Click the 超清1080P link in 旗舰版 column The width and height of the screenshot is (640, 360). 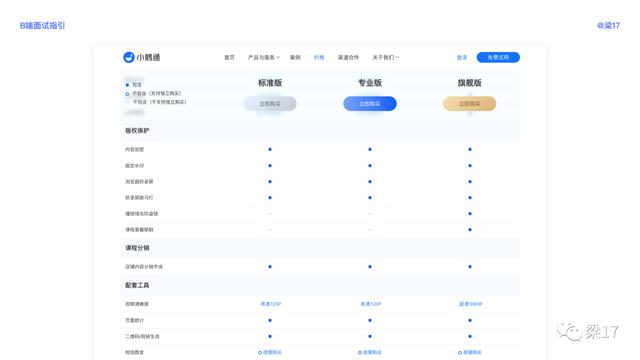click(x=471, y=304)
